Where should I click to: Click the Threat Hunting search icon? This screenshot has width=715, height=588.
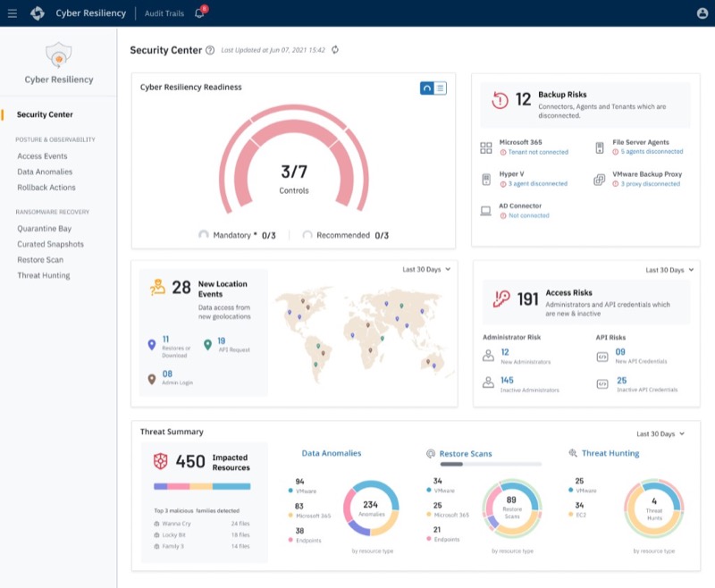[x=573, y=453]
